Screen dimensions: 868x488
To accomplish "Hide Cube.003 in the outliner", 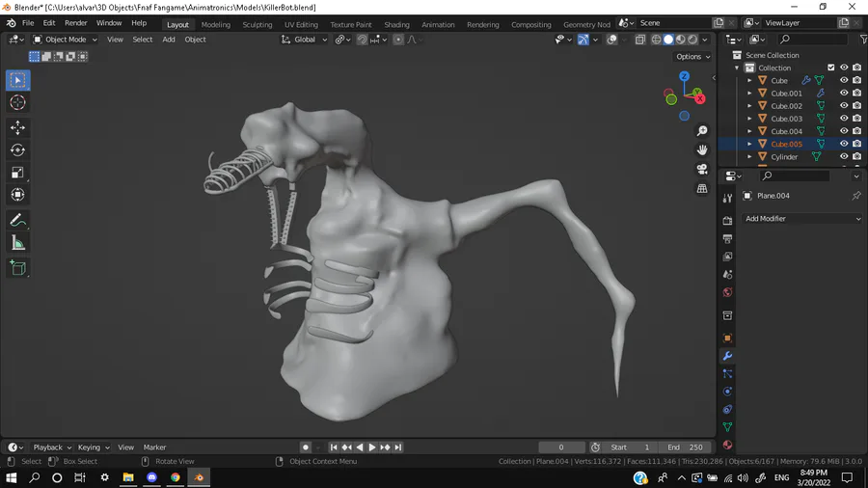I will click(844, 119).
